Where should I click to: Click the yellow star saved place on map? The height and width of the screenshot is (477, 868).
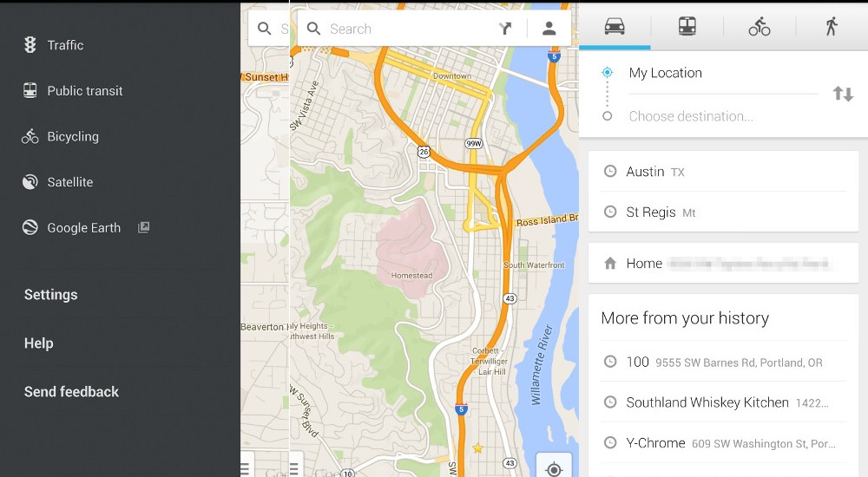(x=477, y=448)
